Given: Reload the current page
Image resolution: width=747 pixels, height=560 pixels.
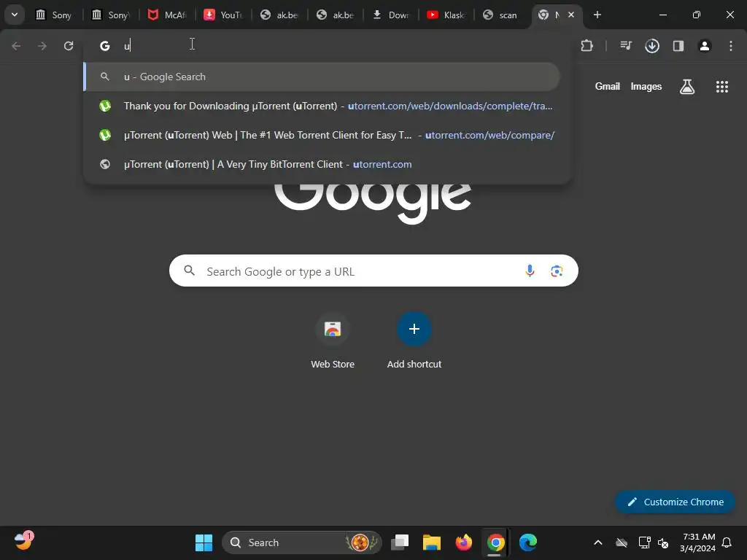Looking at the screenshot, I should [x=69, y=46].
